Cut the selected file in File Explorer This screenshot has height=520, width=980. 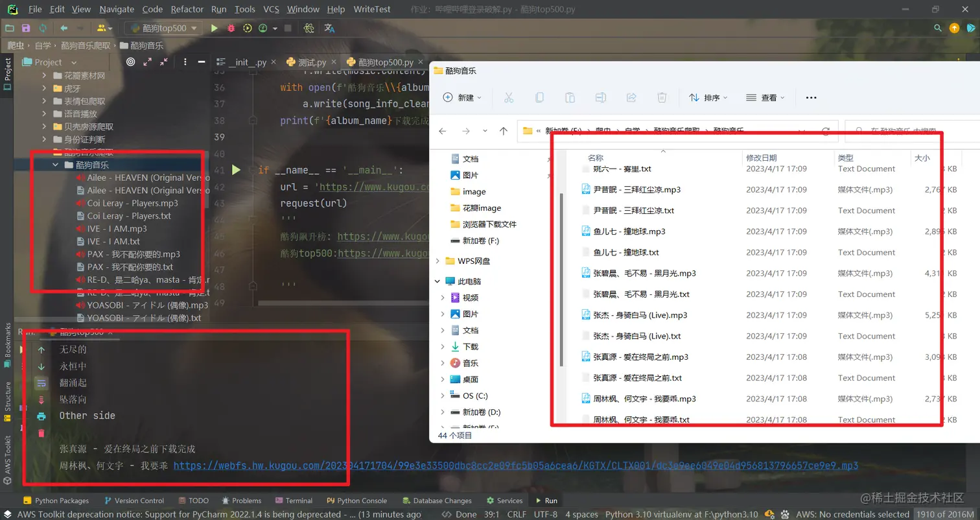click(x=509, y=97)
